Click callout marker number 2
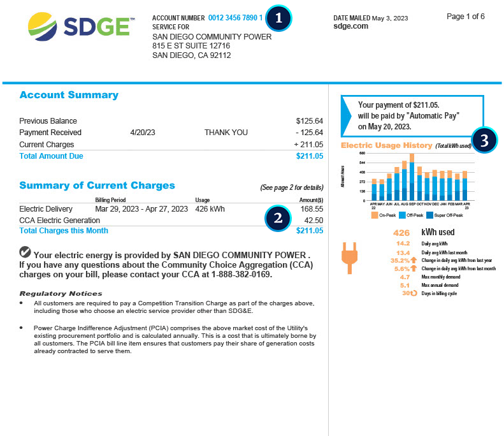504x436 pixels. pos(277,217)
